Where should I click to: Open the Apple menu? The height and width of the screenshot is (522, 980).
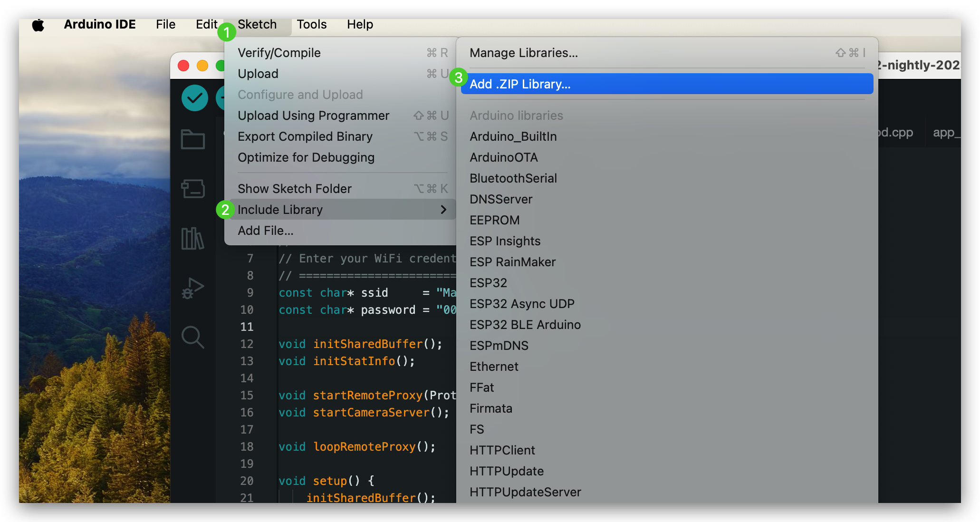38,25
